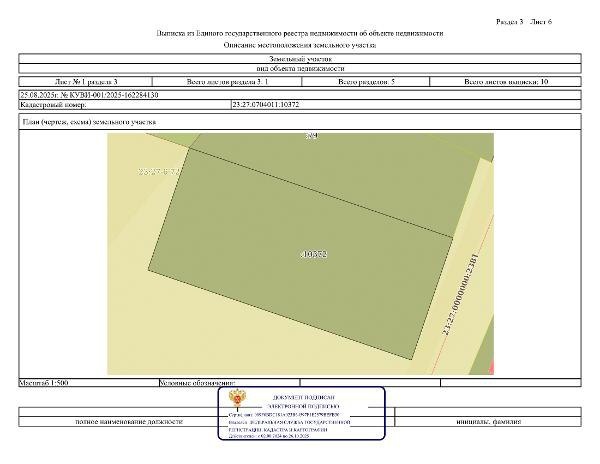Click the Rosreestr coat-of-arms emblem in the stamp

[x=237, y=398]
